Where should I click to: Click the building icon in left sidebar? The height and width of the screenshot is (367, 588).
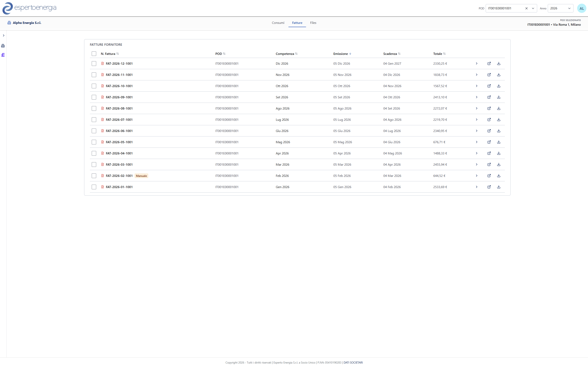(x=3, y=46)
